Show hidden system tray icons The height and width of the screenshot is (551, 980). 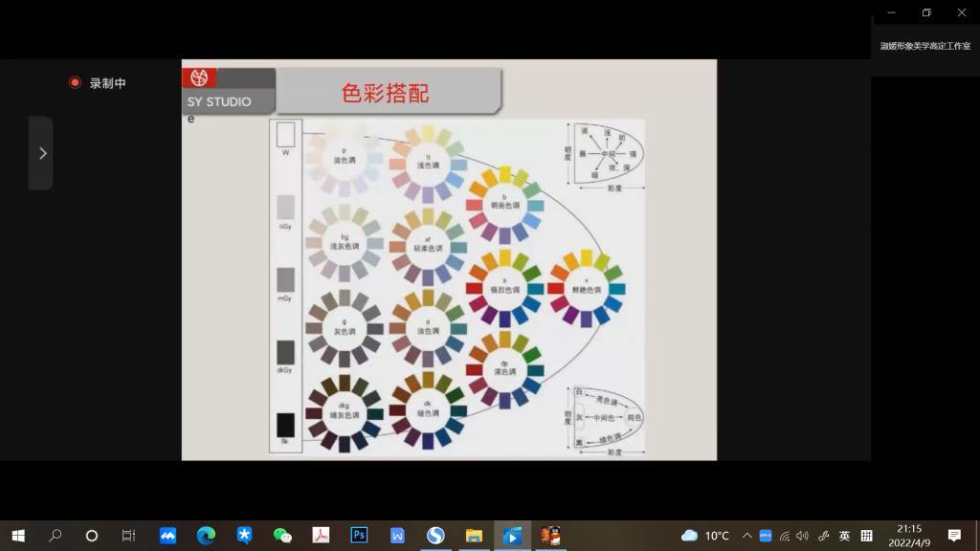coord(746,536)
